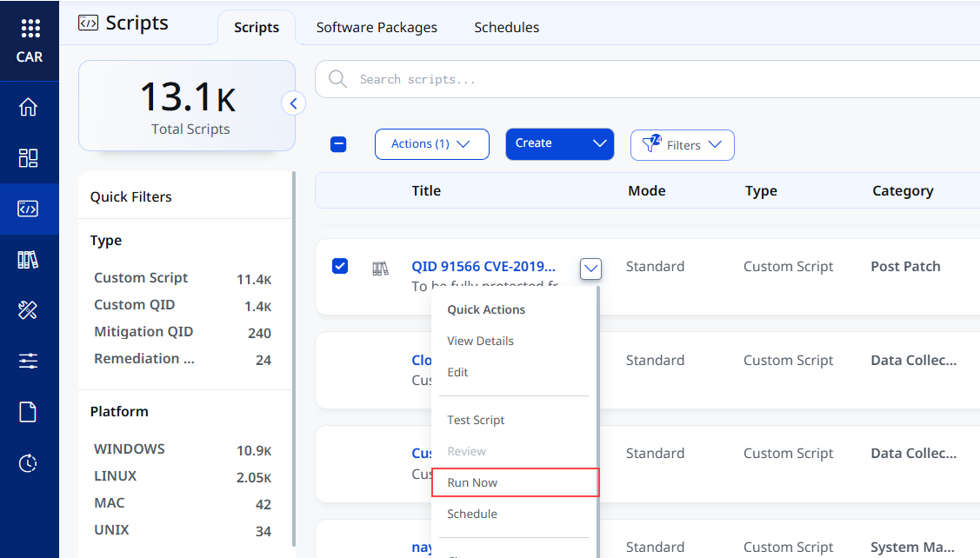Open the document reports icon in sidebar
980x558 pixels.
[28, 412]
